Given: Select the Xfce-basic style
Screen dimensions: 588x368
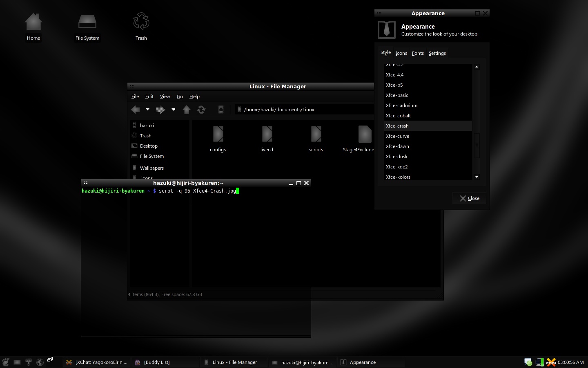Looking at the screenshot, I should [428, 95].
